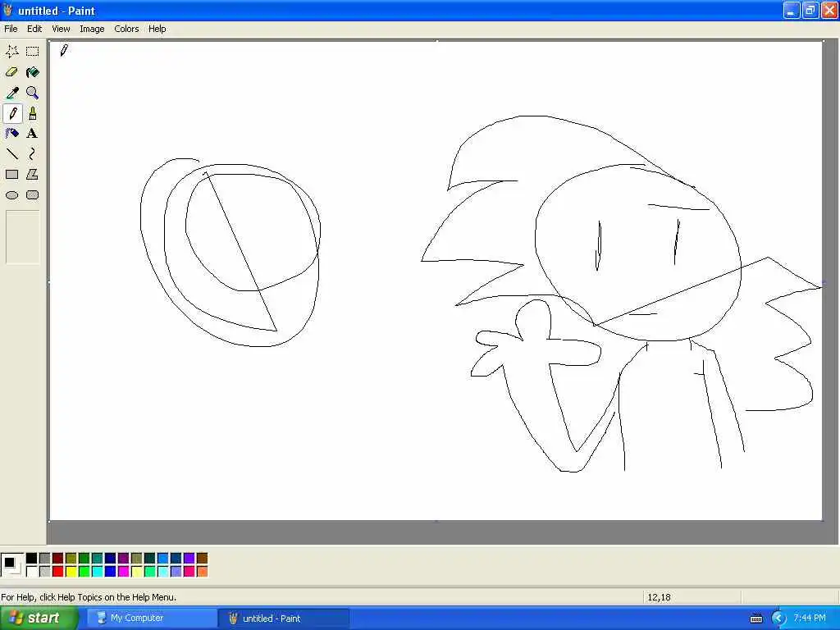Select the Rectangle shape tool
Viewport: 840px width, 630px height.
pos(11,175)
